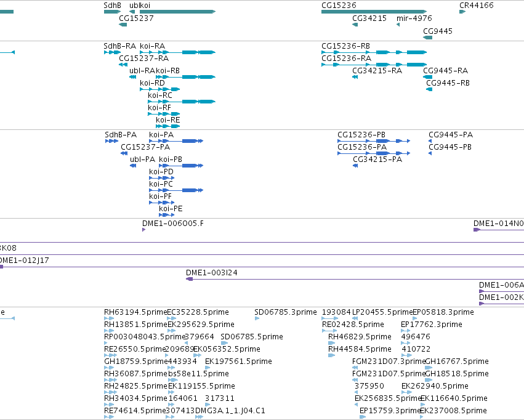Select the EC35228.5prime EST
Screen dimensions: 524x420
pyautogui.click(x=171, y=318)
